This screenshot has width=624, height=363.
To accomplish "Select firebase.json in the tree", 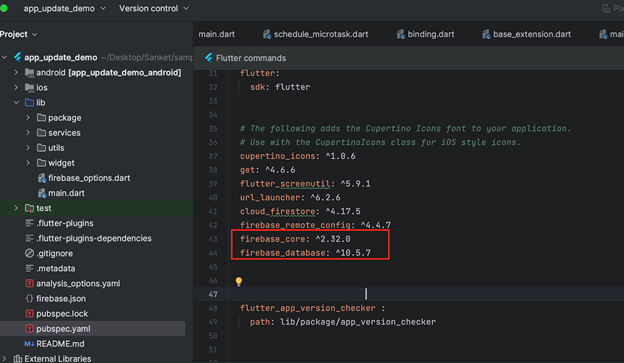I will pyautogui.click(x=61, y=299).
